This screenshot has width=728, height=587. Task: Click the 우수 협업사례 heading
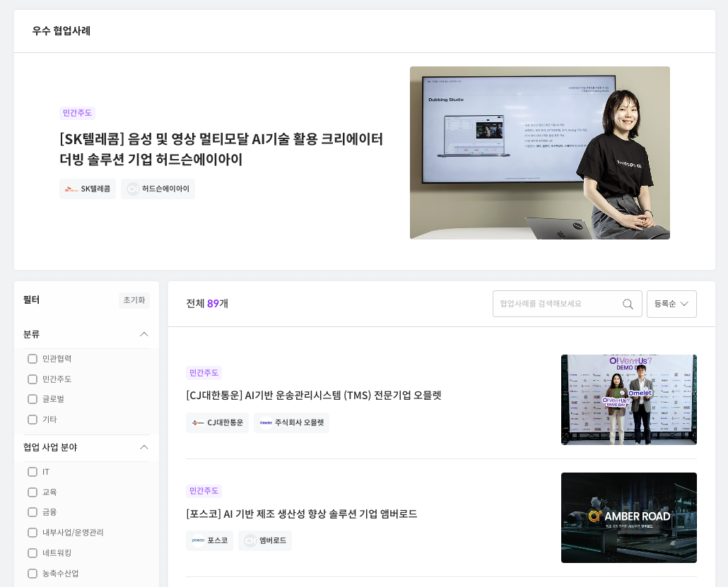[61, 31]
